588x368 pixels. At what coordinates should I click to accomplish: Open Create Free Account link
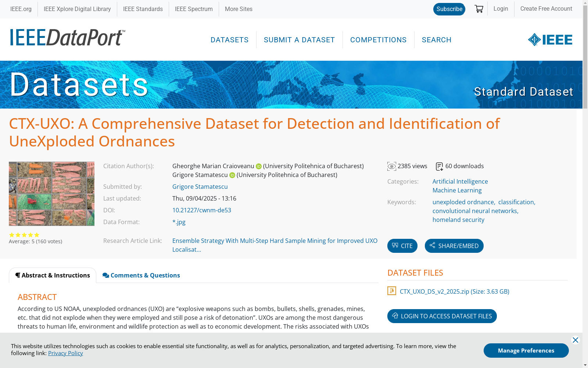(x=546, y=9)
